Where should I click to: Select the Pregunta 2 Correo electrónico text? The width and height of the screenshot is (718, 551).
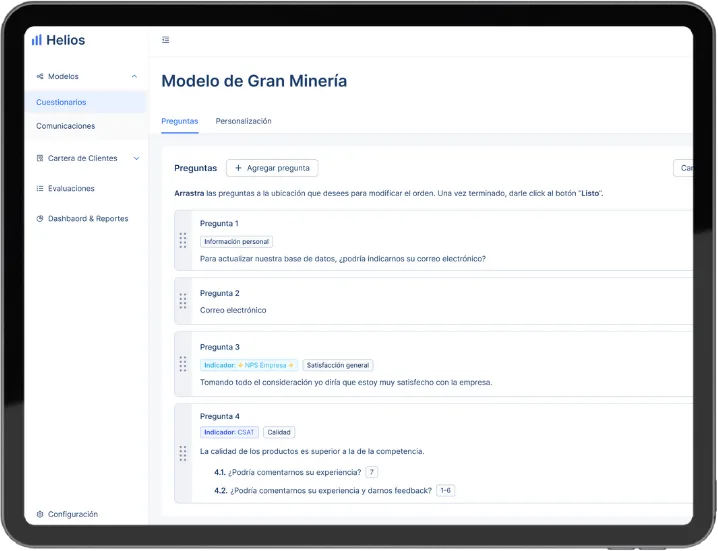(233, 310)
